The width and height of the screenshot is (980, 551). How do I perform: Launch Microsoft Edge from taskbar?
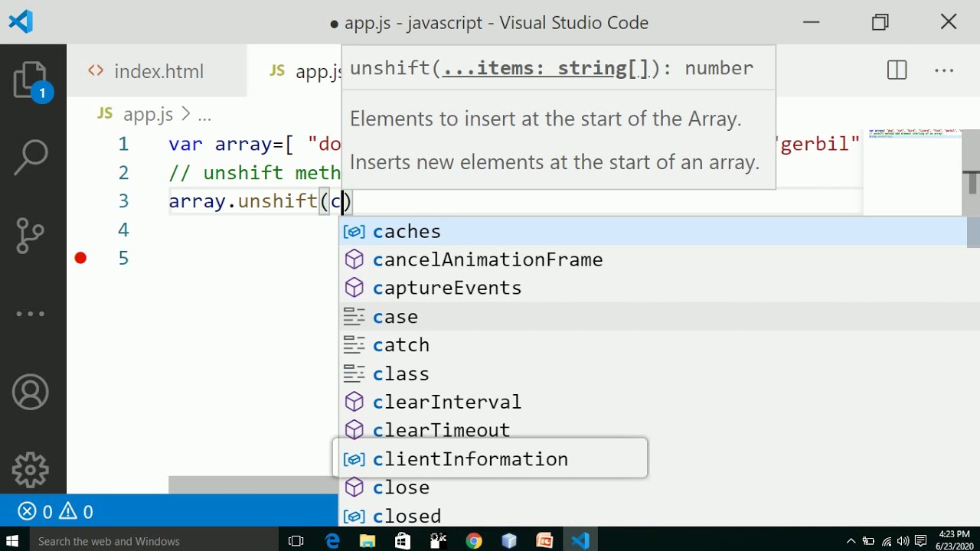point(332,541)
